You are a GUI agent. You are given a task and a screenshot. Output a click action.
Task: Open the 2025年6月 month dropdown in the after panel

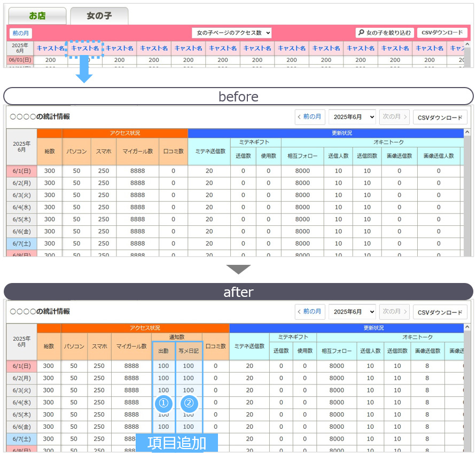click(x=352, y=312)
